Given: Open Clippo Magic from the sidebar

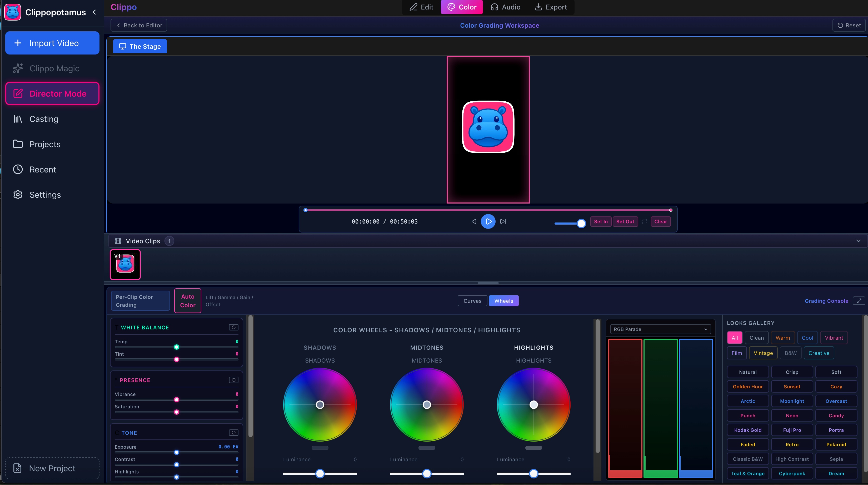Looking at the screenshot, I should point(52,68).
